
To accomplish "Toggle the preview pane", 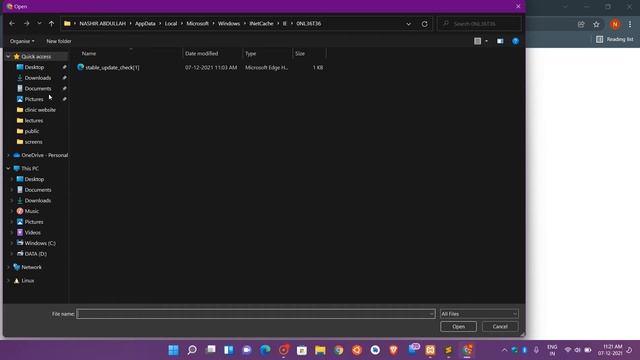I will [x=500, y=41].
